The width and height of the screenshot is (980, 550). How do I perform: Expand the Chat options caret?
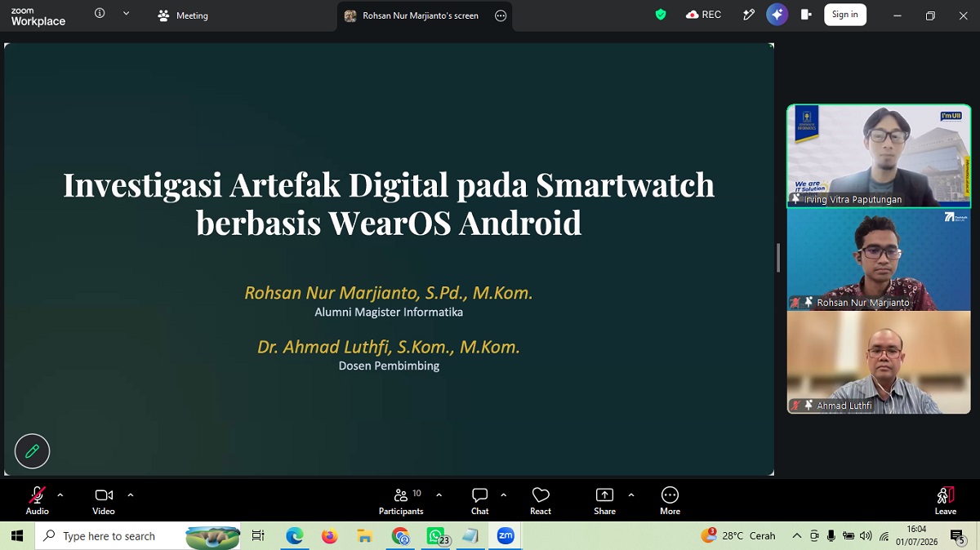503,495
